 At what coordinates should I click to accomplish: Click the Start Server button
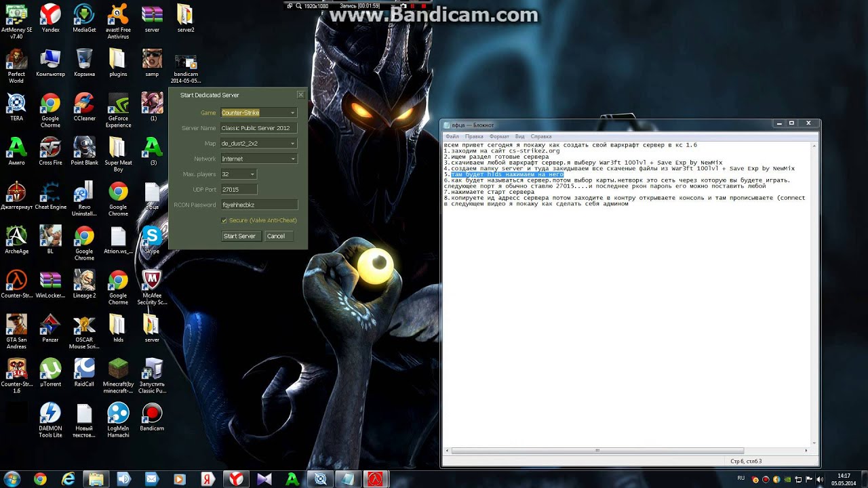coord(240,236)
